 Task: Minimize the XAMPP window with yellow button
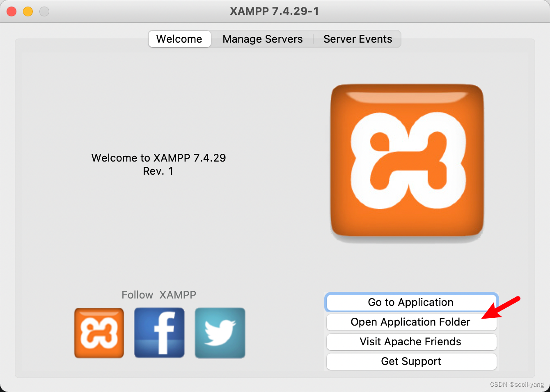pyautogui.click(x=28, y=11)
